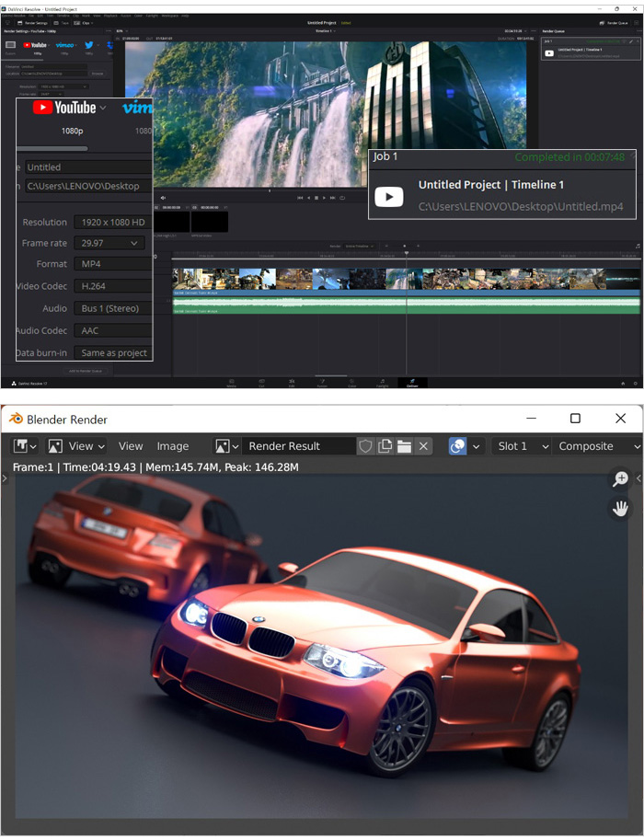This screenshot has height=840, width=644.
Task: Open Project Settings via the bottom gear icon
Action: click(636, 383)
